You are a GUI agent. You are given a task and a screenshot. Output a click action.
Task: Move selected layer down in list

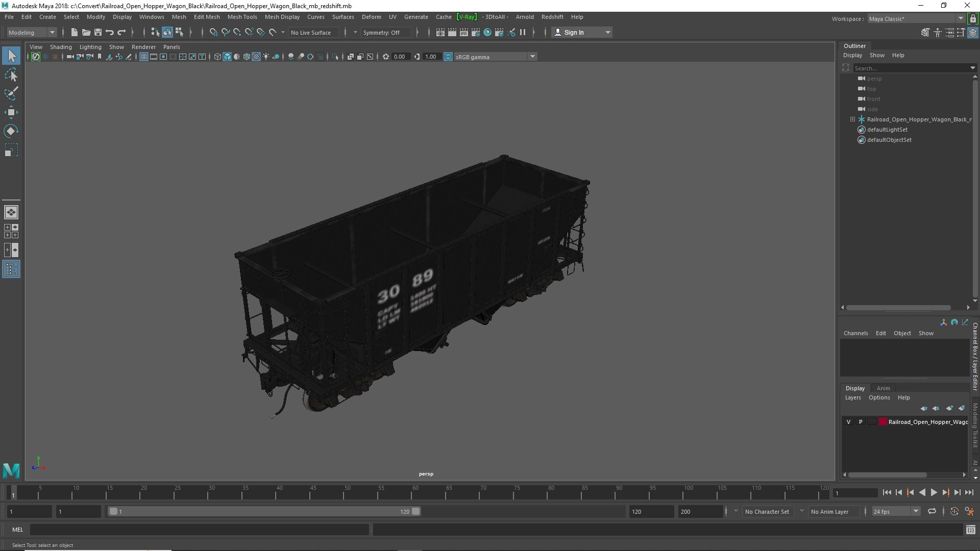(x=936, y=408)
